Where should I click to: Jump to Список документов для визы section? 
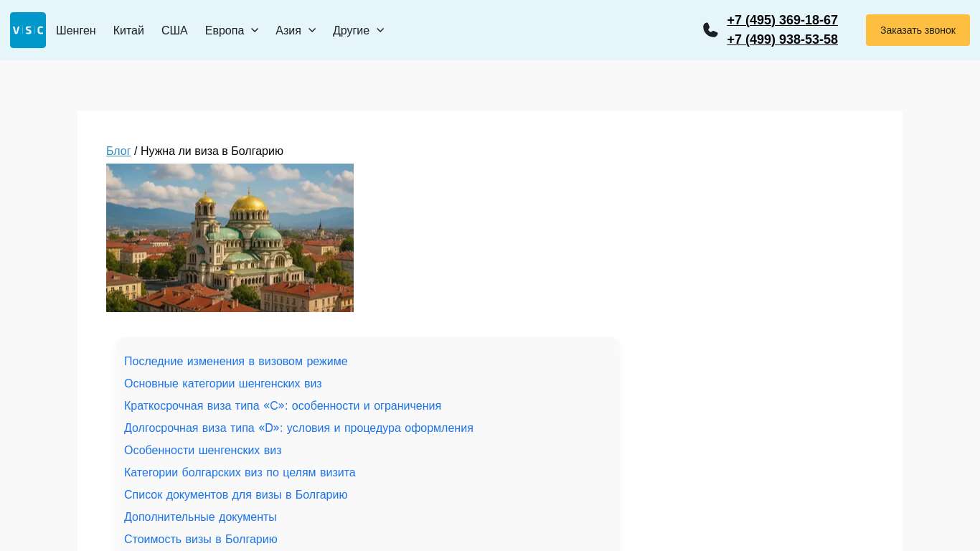[235, 495]
